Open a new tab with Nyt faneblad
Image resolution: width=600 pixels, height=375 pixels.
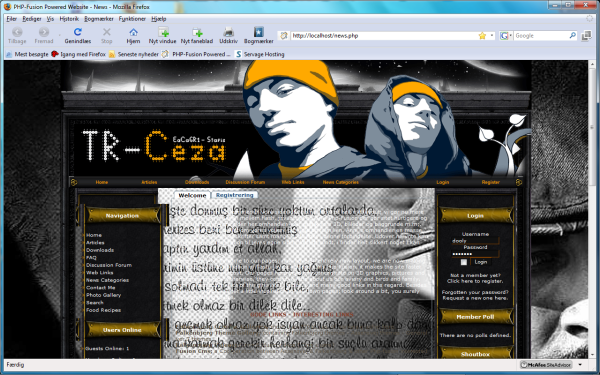[x=197, y=32]
